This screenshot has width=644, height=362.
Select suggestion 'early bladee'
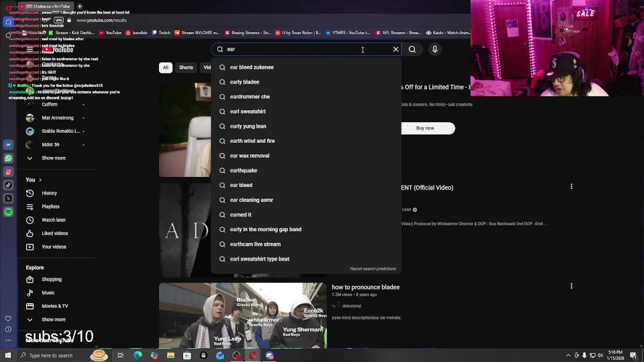306,82
